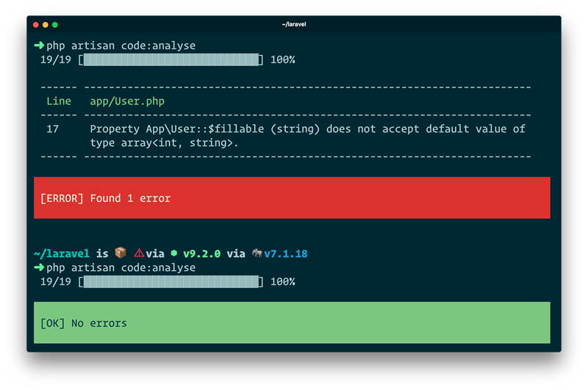The height and width of the screenshot is (390, 588).
Task: Click the ~/laravel window title
Action: 294,24
